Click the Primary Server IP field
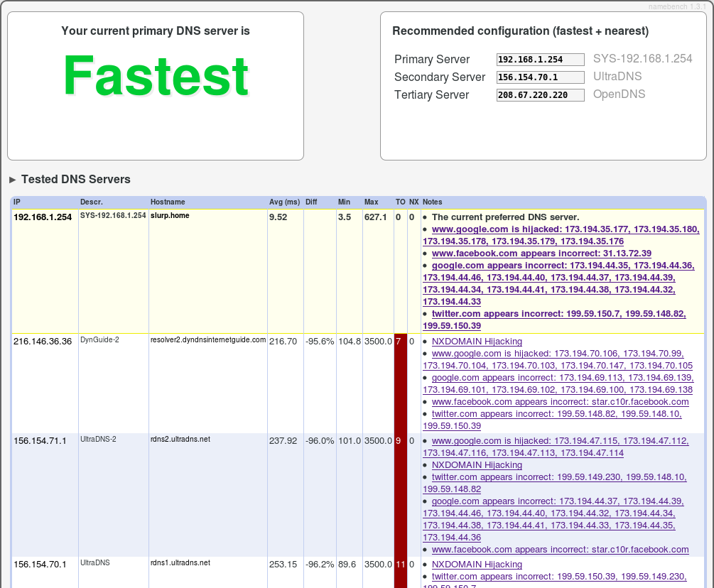Screen dimensions: 714x588 [541, 60]
